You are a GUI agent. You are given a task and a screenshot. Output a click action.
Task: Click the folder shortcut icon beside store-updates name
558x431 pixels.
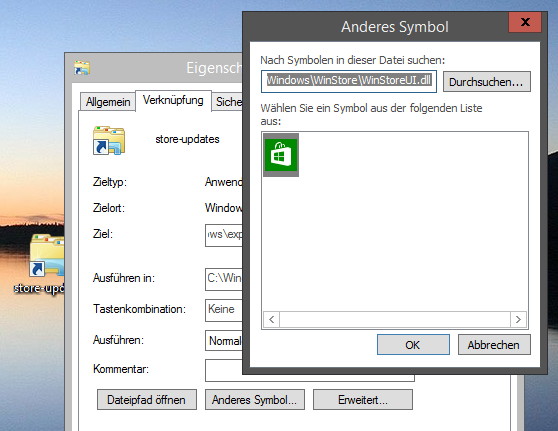coord(109,140)
